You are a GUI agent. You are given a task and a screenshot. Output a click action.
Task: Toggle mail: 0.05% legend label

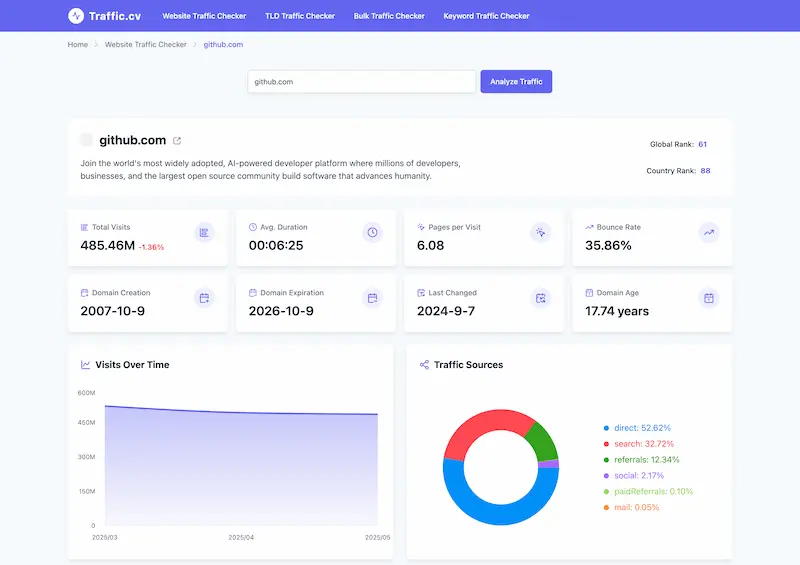click(x=637, y=507)
